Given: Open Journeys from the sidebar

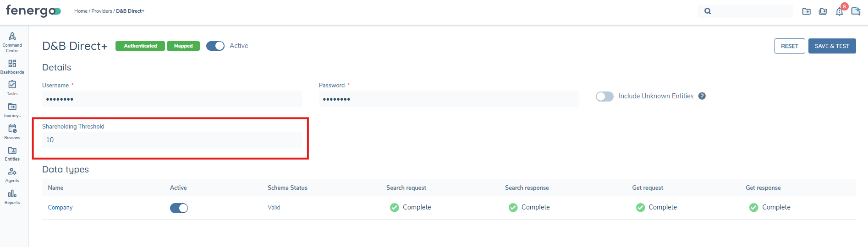Looking at the screenshot, I should click(12, 107).
